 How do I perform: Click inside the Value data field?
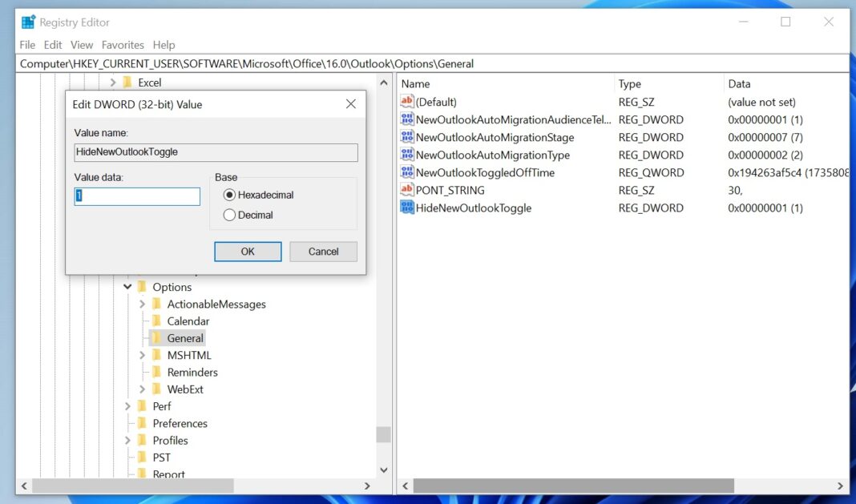point(136,196)
